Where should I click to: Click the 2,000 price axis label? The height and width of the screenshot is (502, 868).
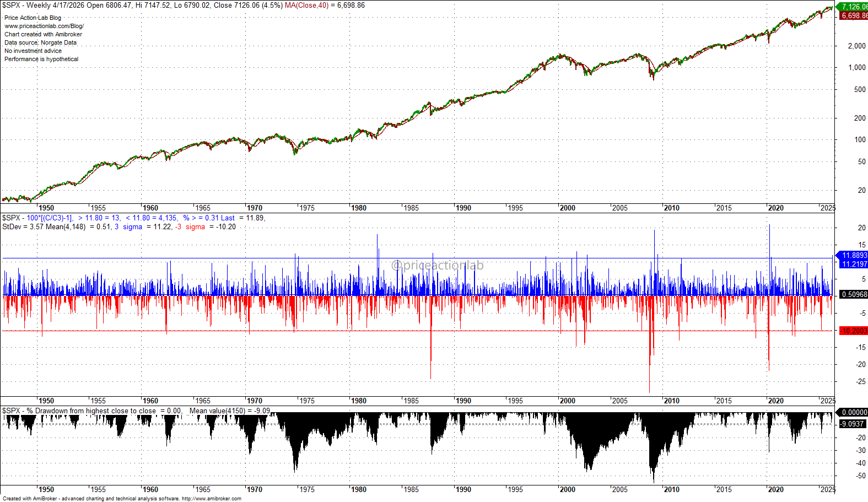tap(856, 46)
